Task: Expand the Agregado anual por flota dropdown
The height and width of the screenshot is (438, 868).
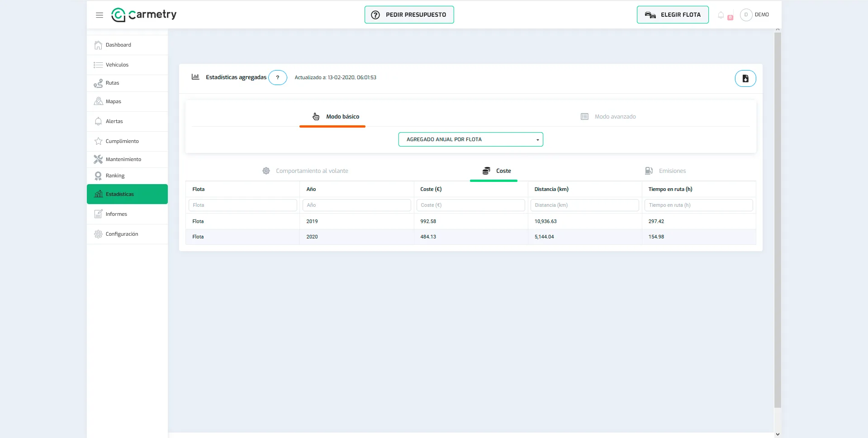Action: pyautogui.click(x=470, y=139)
